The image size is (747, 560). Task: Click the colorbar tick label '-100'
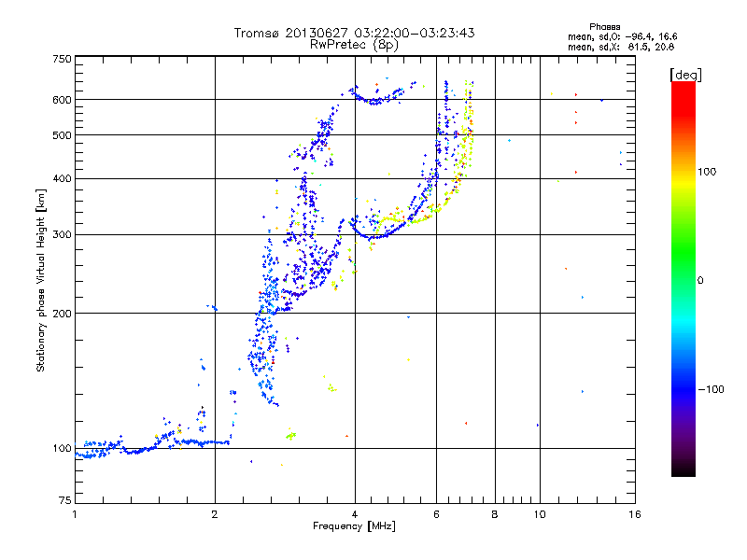coord(712,389)
